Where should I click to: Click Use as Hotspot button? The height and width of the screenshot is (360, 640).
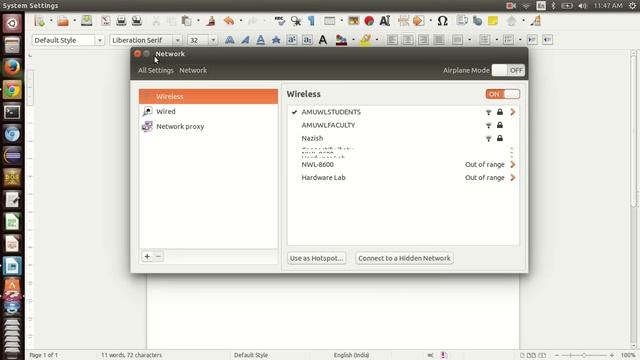[x=316, y=258]
